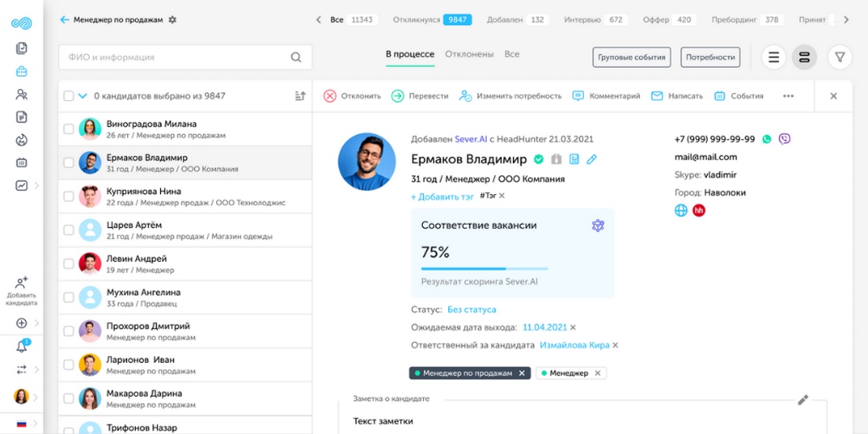Click Изменить потребность action
The width and height of the screenshot is (868, 434).
[510, 95]
